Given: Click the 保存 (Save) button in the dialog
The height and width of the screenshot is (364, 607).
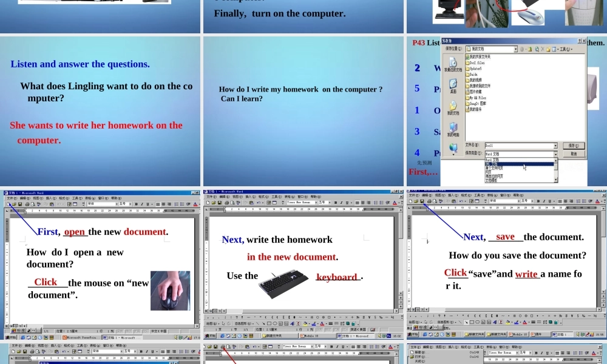Looking at the screenshot, I should click(x=574, y=146).
